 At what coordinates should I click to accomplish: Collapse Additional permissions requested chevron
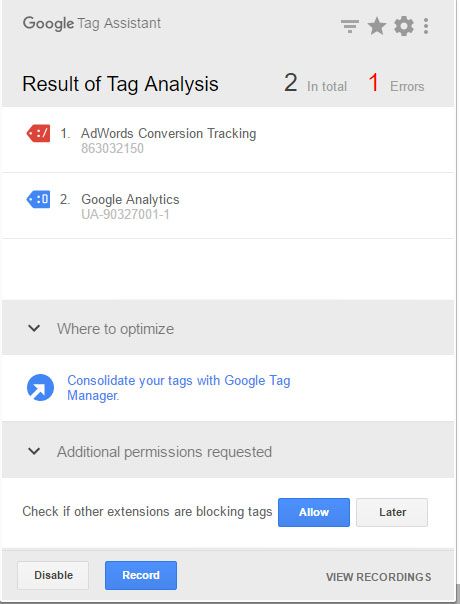[34, 451]
